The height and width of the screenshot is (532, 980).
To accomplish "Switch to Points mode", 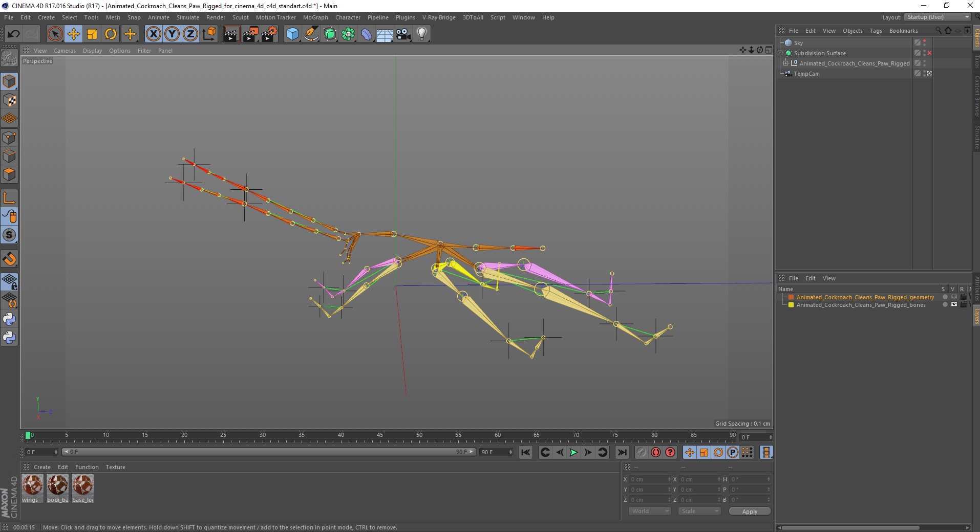I will [10, 138].
